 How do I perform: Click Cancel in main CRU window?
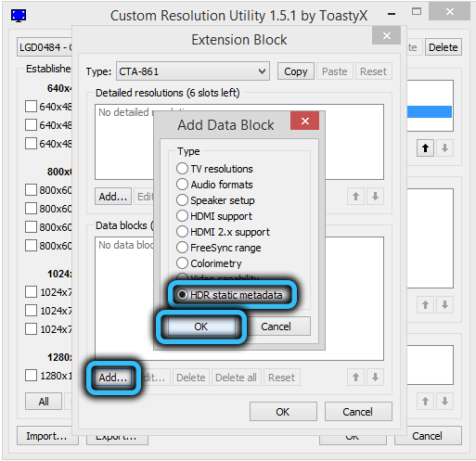coord(427,436)
